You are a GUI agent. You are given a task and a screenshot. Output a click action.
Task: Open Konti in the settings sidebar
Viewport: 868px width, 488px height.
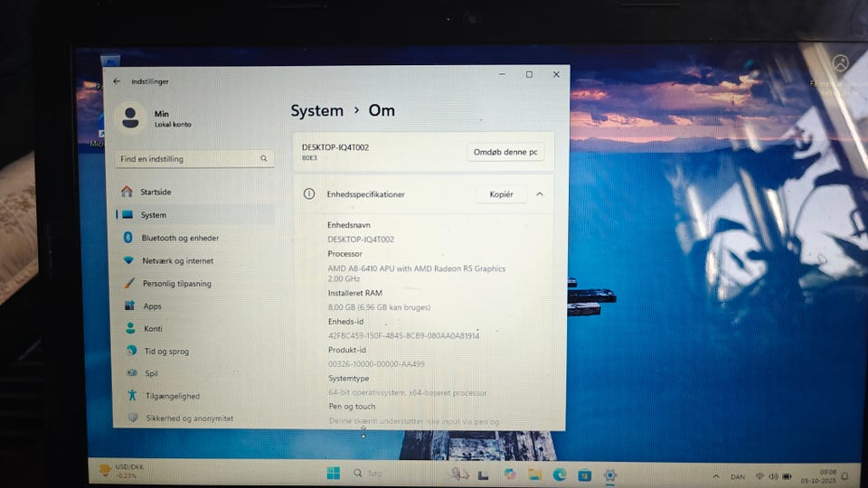153,329
